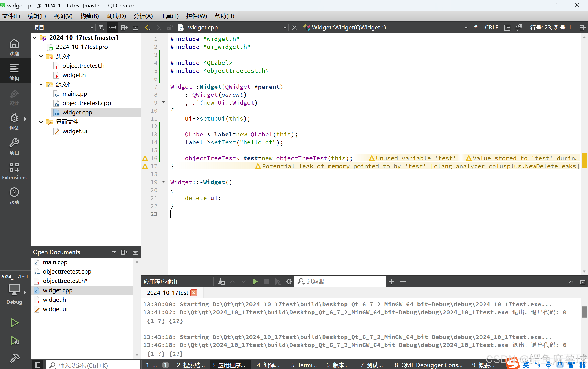Open the 编辑(E) menu
This screenshot has height=369, width=588.
click(37, 16)
